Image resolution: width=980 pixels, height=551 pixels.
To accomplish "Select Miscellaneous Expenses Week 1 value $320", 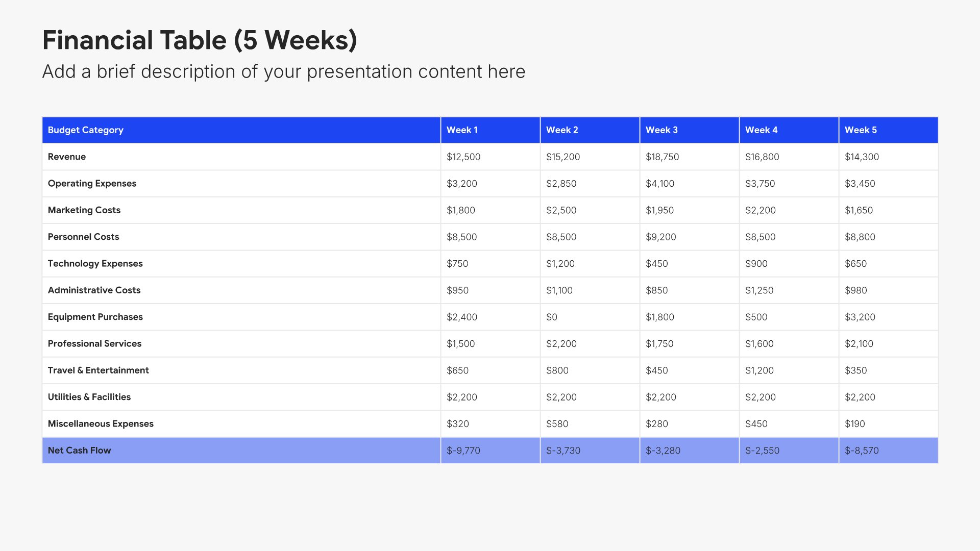I will click(x=458, y=423).
